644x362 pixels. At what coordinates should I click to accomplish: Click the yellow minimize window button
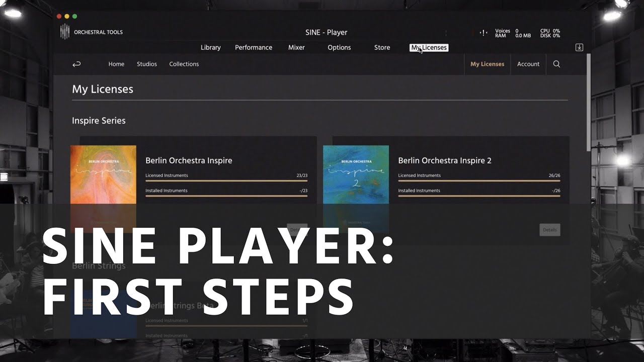pyautogui.click(x=66, y=16)
